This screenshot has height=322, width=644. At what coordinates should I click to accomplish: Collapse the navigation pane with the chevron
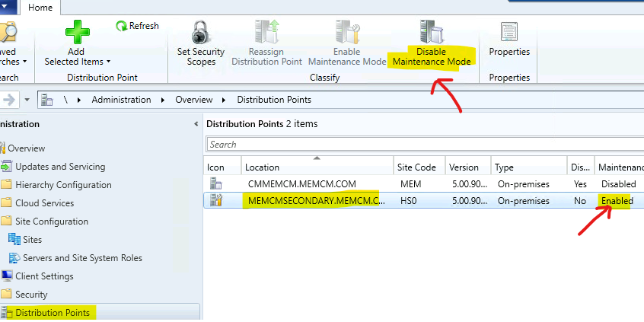[x=196, y=124]
